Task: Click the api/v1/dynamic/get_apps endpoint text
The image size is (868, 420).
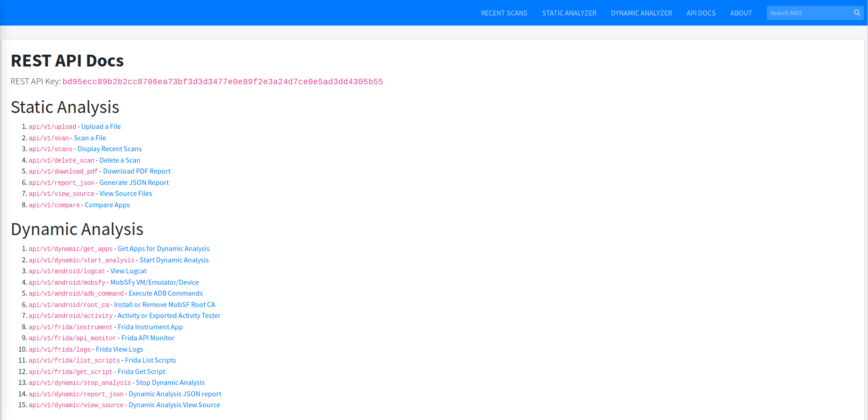Action: (x=71, y=249)
